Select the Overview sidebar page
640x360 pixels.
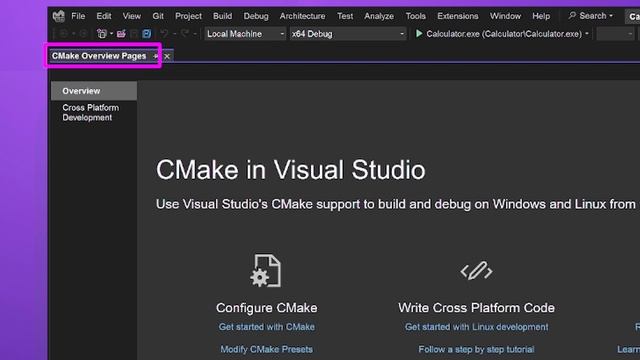pos(94,91)
